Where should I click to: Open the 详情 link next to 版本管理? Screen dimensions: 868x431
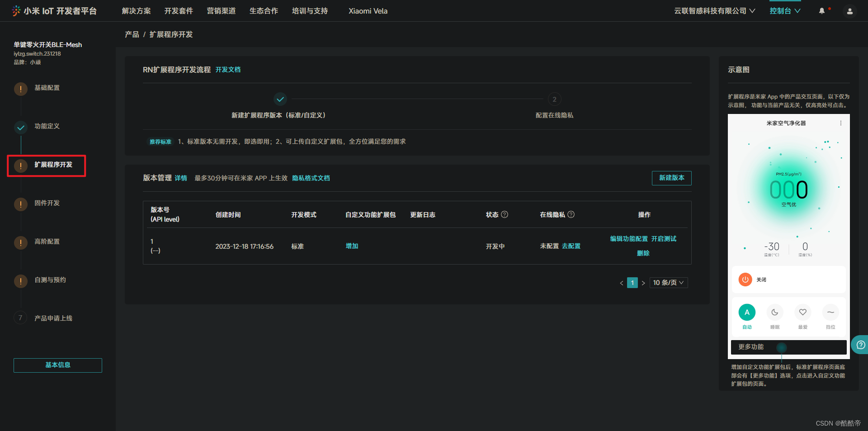(x=181, y=178)
